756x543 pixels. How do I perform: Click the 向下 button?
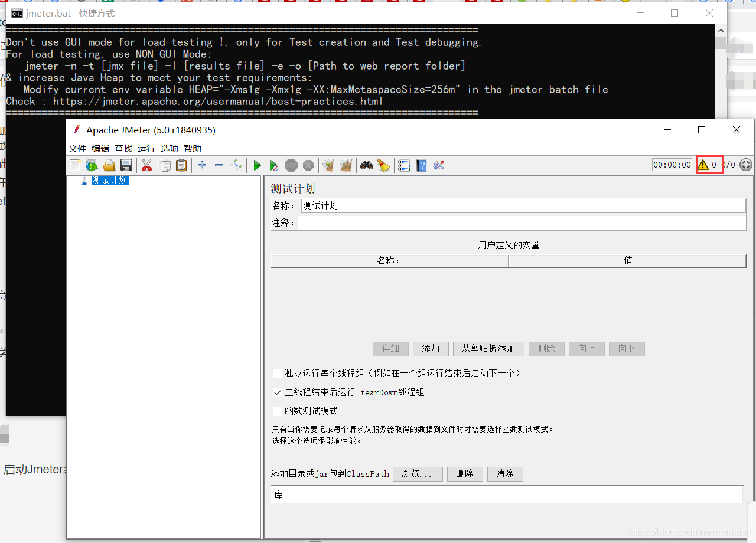pos(627,349)
